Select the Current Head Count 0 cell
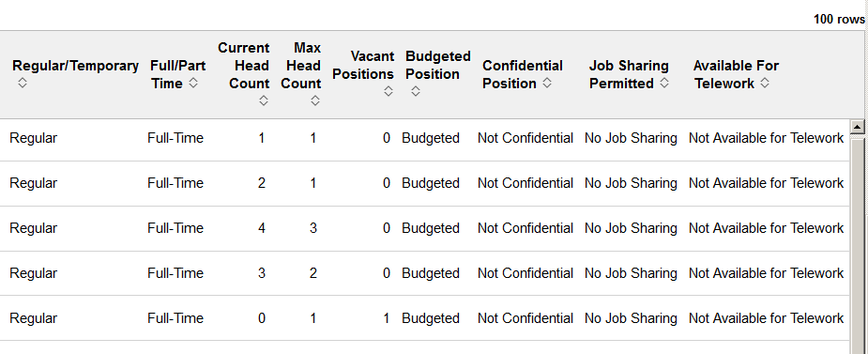Viewport: 868px width, 354px height. (x=261, y=318)
